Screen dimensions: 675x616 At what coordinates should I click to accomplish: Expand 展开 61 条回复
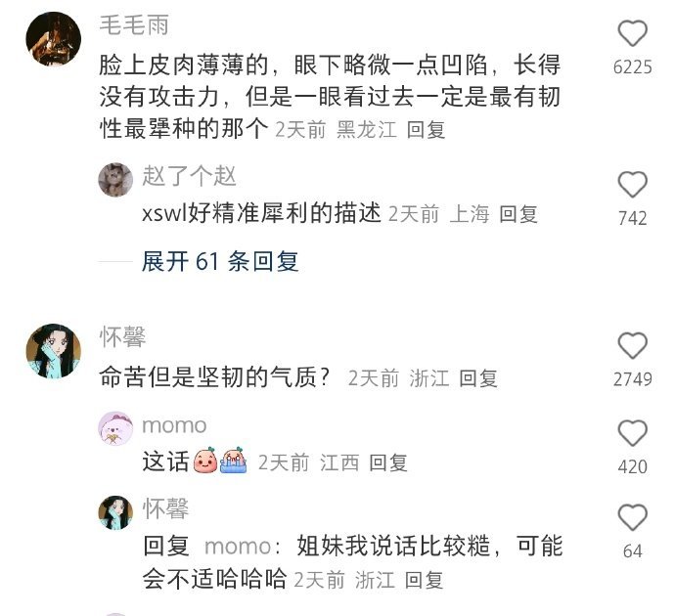click(220, 261)
